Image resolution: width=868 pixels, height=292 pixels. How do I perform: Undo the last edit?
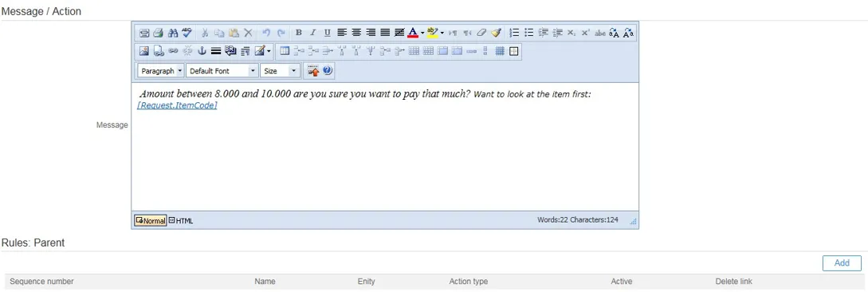[x=266, y=33]
